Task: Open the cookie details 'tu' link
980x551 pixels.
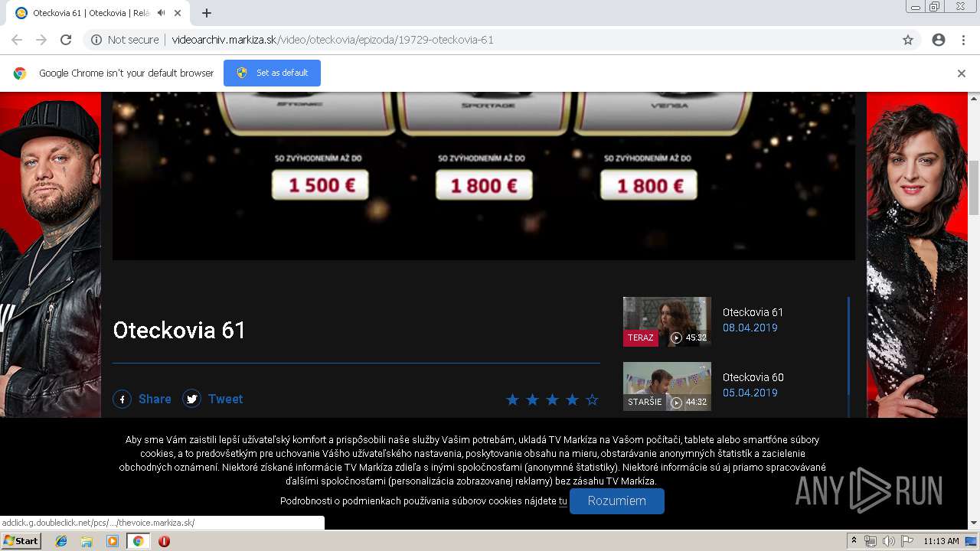Action: [x=563, y=501]
